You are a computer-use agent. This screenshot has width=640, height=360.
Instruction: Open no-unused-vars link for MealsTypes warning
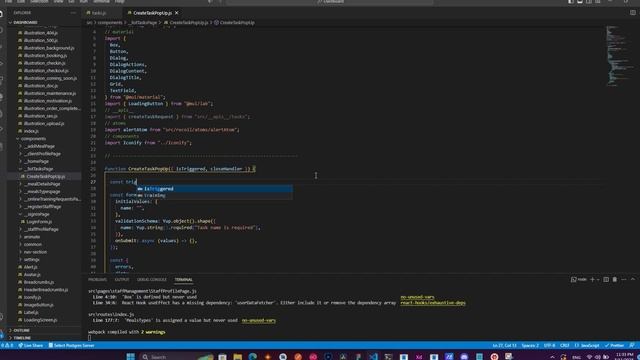(x=258, y=320)
